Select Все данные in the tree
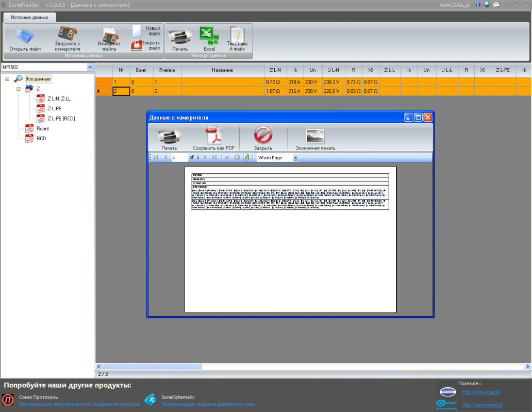 coord(38,79)
